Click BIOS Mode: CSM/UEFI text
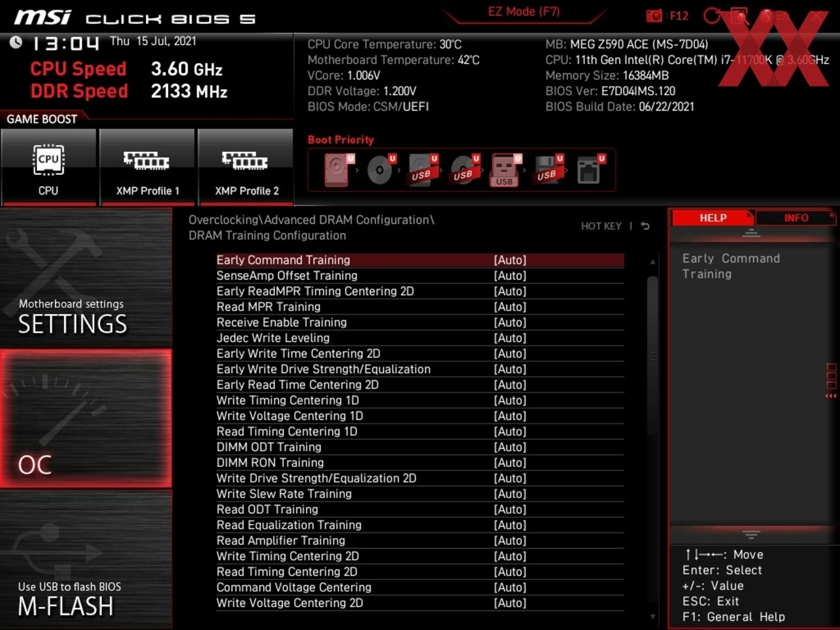The width and height of the screenshot is (840, 630). point(368,106)
